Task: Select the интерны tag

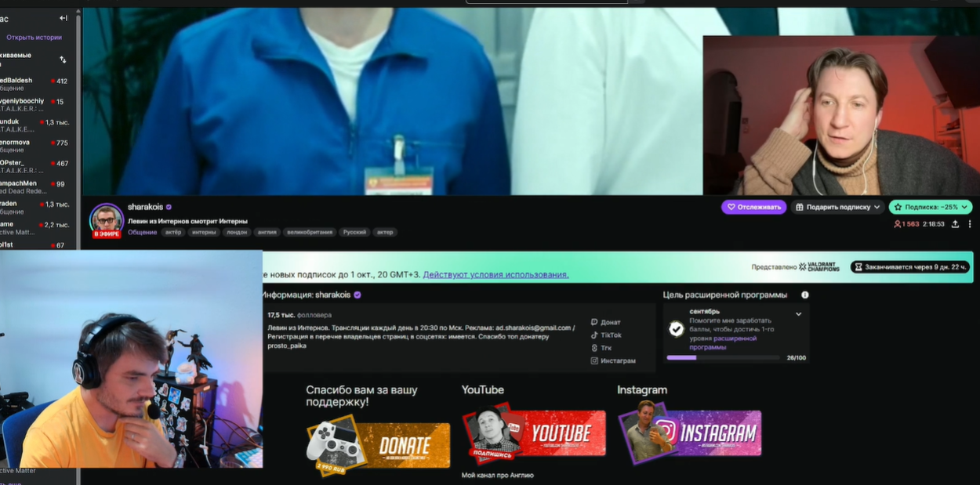Action: [204, 232]
